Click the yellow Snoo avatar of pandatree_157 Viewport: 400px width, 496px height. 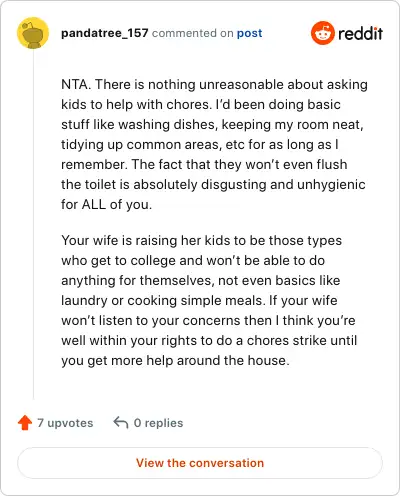tap(33, 33)
